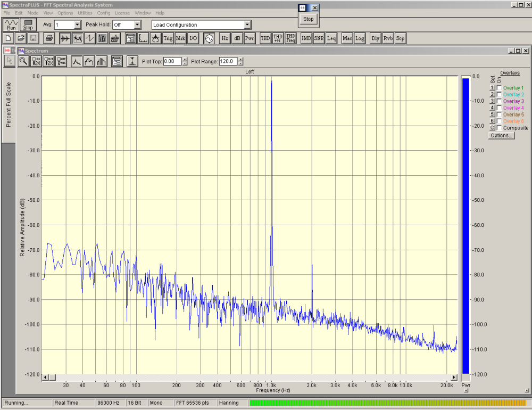Image resolution: width=532 pixels, height=410 pixels.
Task: Click the printer icon in the main toolbar
Action: click(49, 38)
